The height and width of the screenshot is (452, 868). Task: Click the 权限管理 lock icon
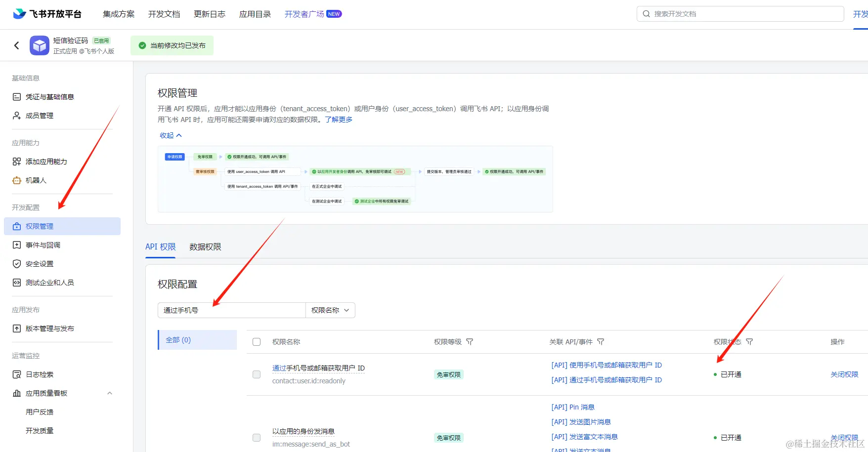[x=17, y=226]
